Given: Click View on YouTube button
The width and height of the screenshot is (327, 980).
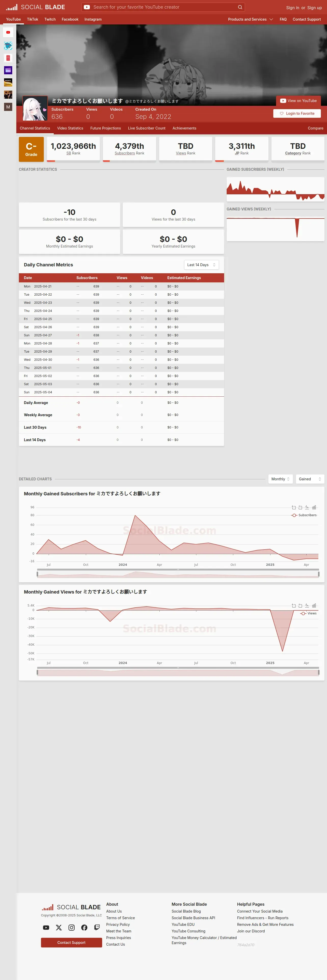Looking at the screenshot, I should click(298, 101).
